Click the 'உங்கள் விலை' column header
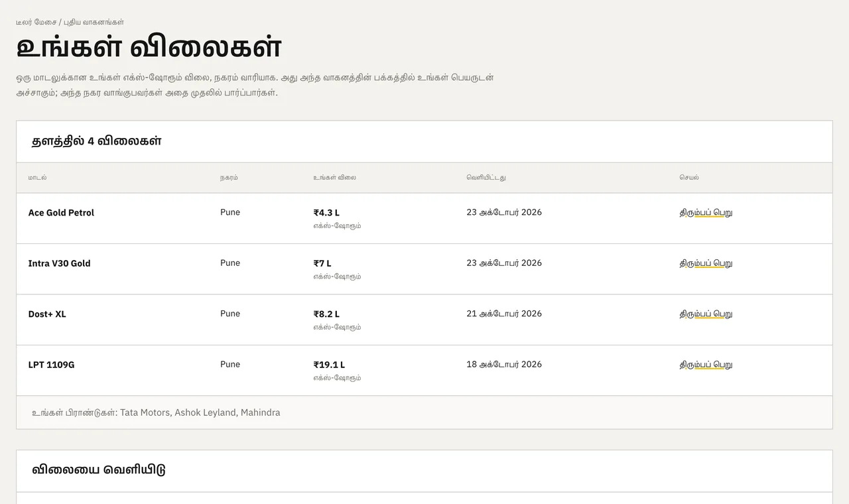849x504 pixels. point(334,178)
